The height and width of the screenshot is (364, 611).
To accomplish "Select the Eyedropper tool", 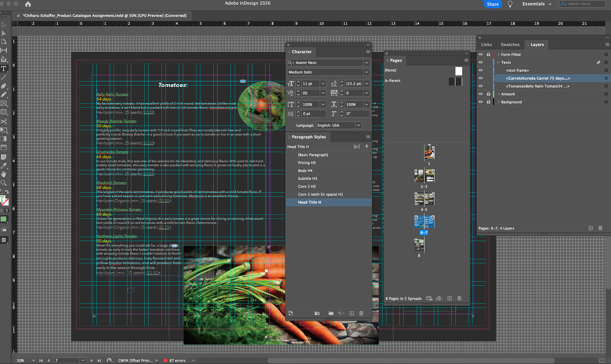I will [4, 166].
